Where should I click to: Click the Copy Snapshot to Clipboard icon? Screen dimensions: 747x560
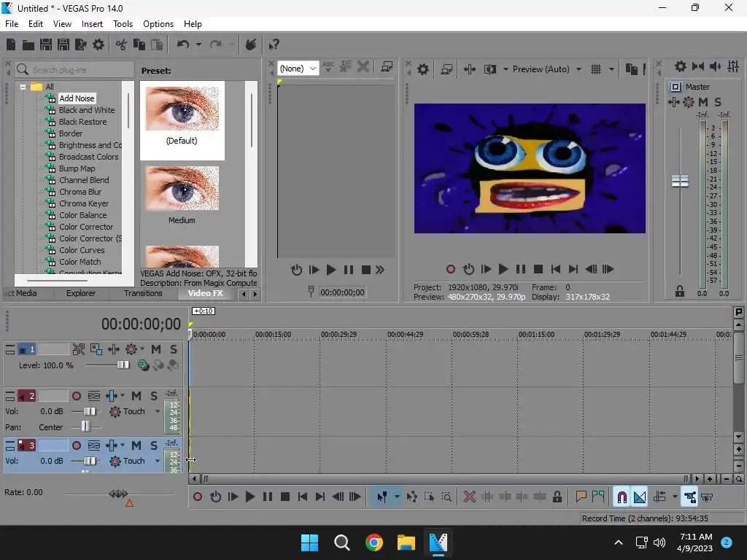click(631, 69)
